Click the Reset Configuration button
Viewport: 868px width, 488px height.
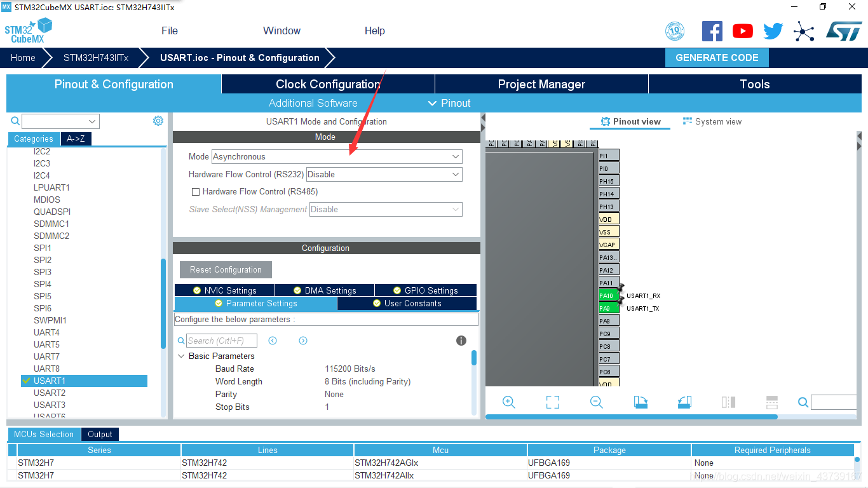click(226, 269)
